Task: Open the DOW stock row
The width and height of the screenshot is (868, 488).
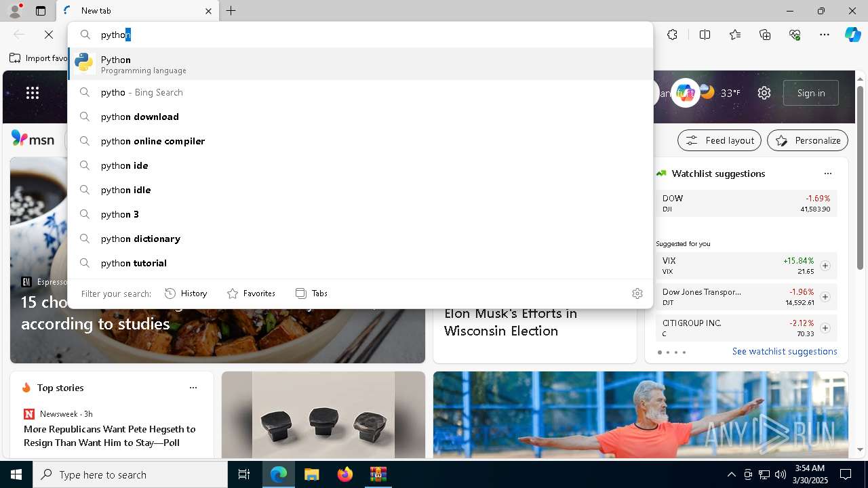Action: (746, 203)
